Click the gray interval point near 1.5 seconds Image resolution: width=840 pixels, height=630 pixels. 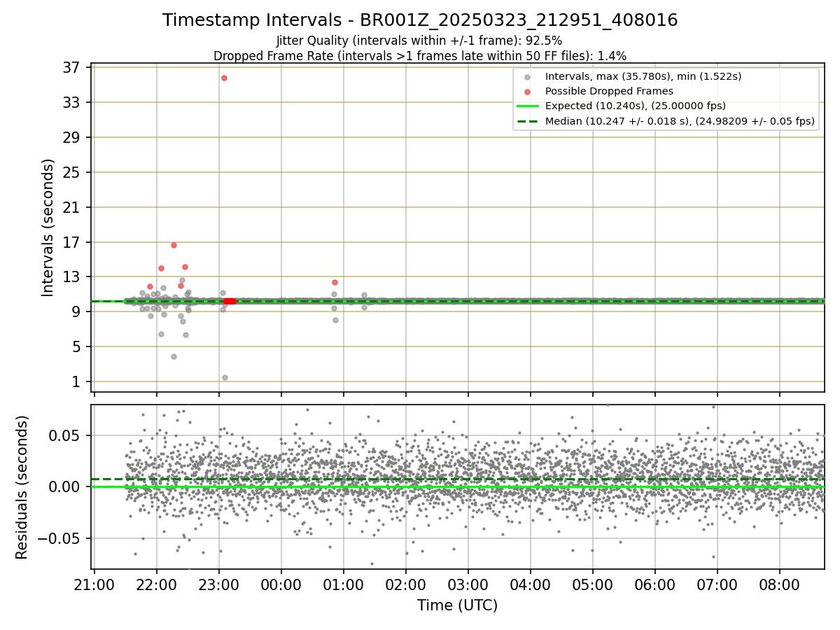click(225, 377)
